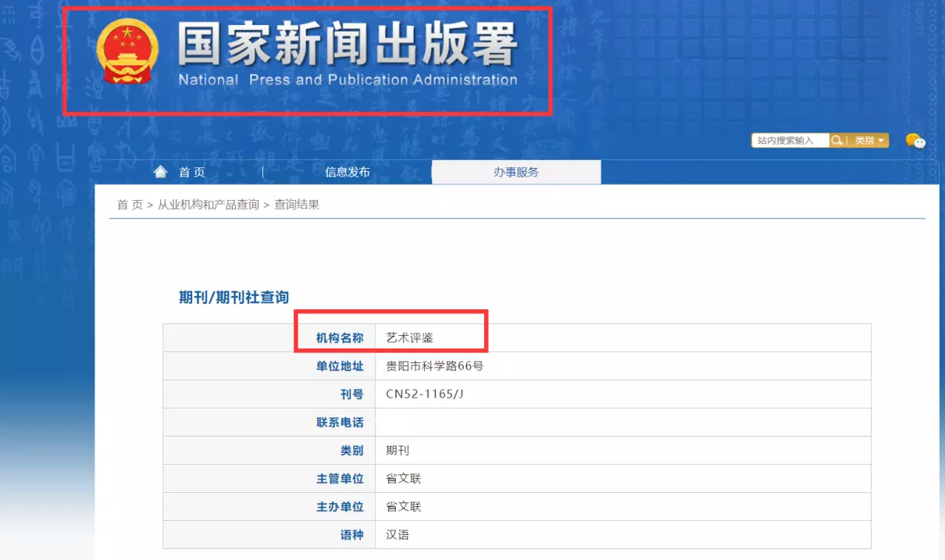Viewport: 945px width, 560px height.
Task: Click the search magnifier icon
Action: coord(836,141)
